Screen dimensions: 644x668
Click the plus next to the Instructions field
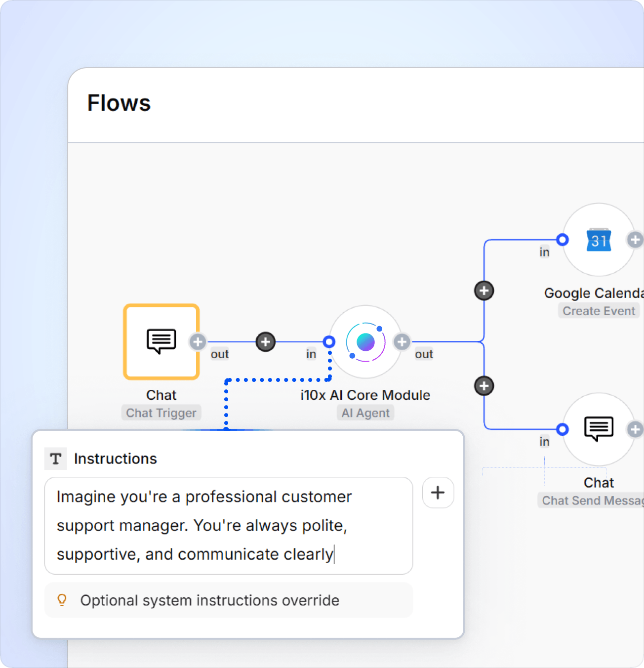point(438,493)
